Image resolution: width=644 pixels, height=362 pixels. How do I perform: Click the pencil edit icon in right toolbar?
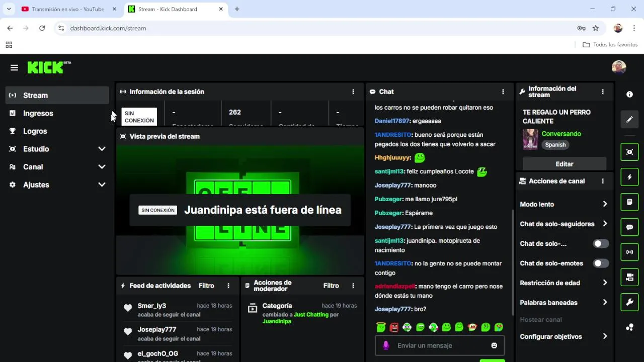click(x=629, y=120)
